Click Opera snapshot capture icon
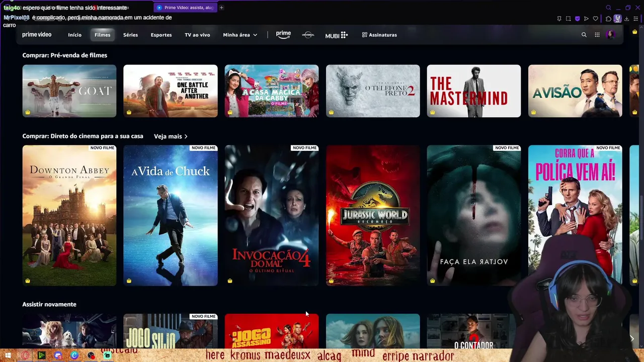 568,19
